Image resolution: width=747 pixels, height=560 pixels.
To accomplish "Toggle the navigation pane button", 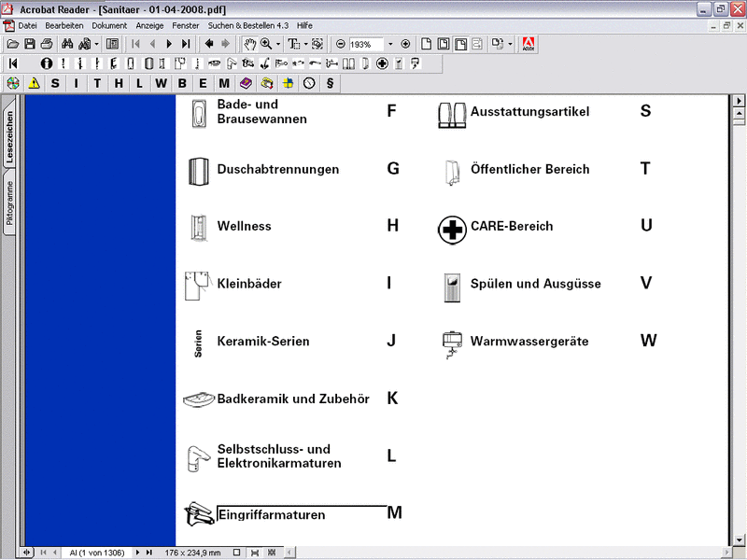I will pyautogui.click(x=112, y=44).
